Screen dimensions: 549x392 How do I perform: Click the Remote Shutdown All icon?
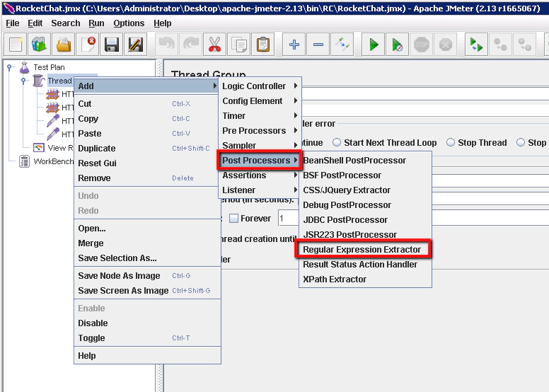tap(524, 45)
